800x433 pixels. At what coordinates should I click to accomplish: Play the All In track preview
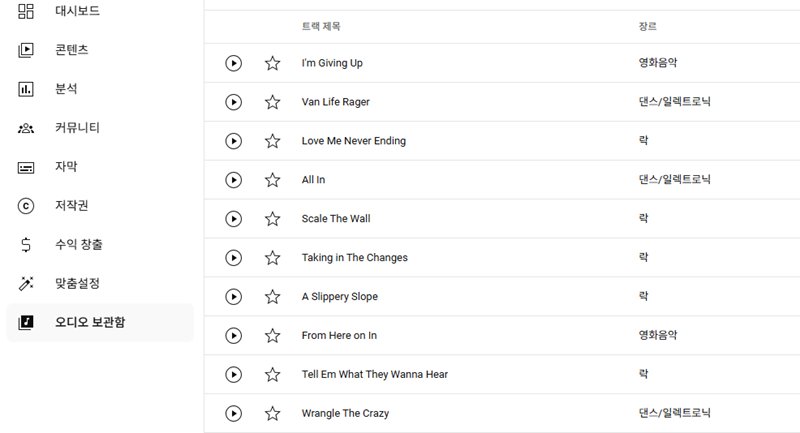(x=234, y=180)
